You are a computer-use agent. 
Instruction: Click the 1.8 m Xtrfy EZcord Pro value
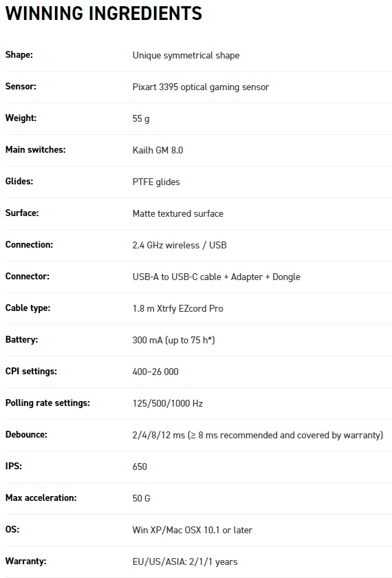[178, 308]
